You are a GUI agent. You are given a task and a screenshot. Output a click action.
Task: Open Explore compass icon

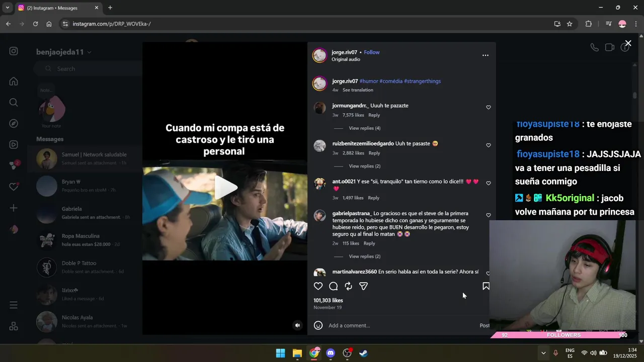(x=14, y=124)
